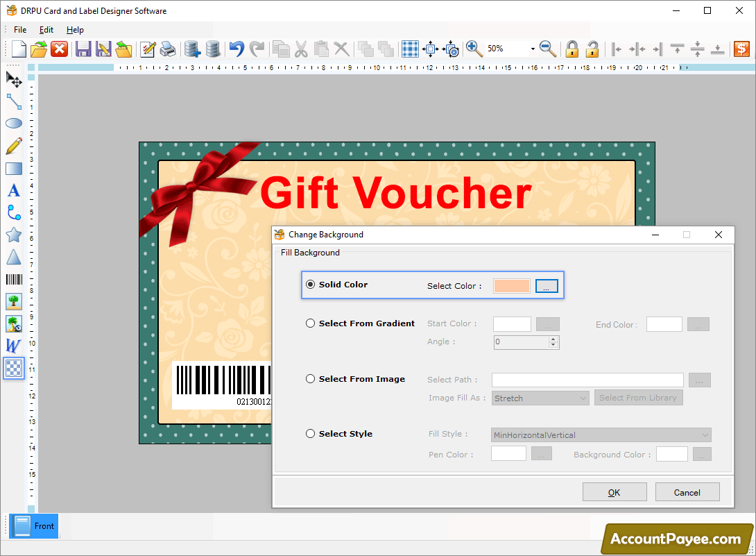The height and width of the screenshot is (556, 756).
Task: Click the Start Color browse button
Action: point(548,324)
